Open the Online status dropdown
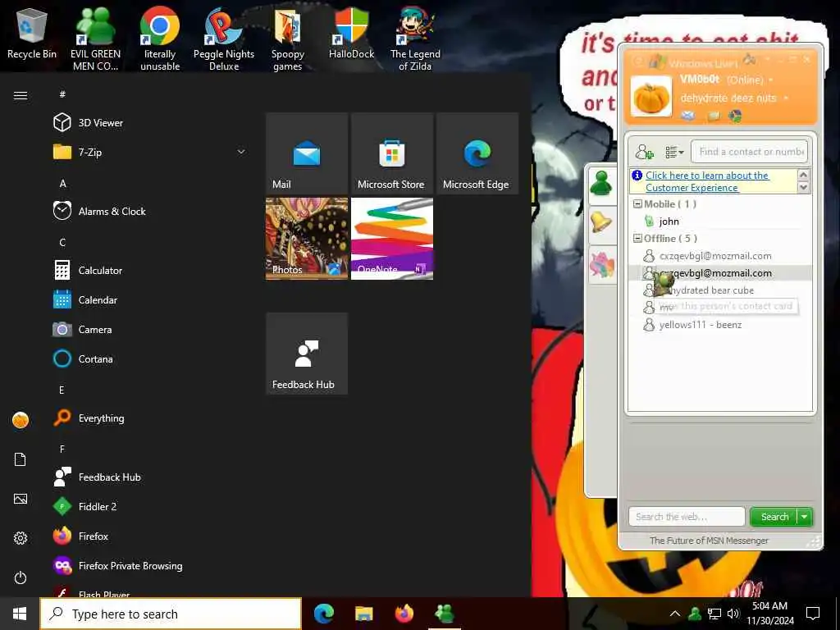 click(771, 80)
